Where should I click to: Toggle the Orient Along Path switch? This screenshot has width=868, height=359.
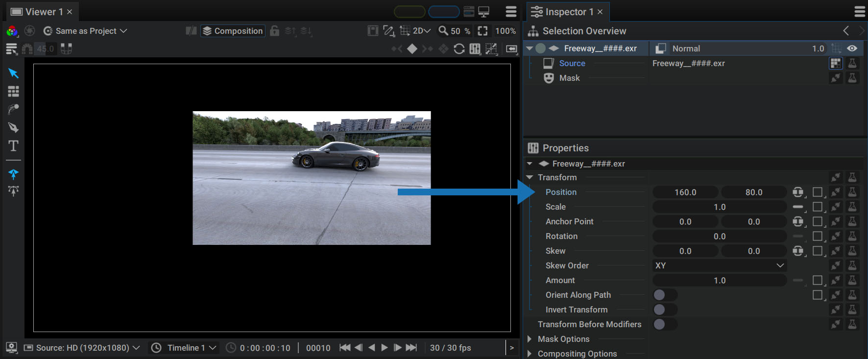pyautogui.click(x=665, y=295)
